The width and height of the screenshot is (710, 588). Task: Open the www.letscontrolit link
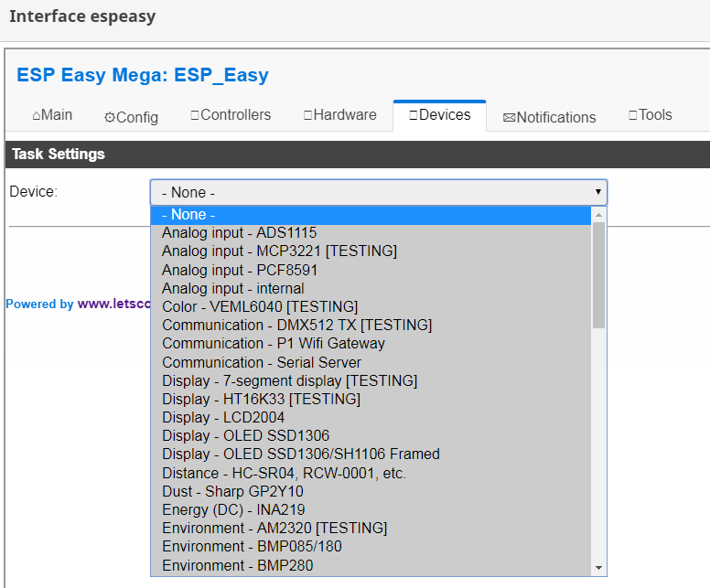[x=113, y=304]
